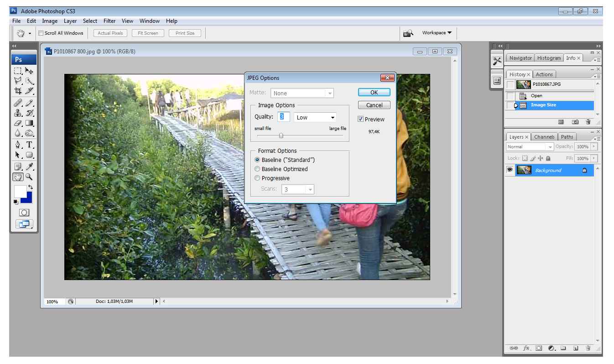Select the Path Selection tool
Viewport: 614px width, 364px height.
coord(18,155)
